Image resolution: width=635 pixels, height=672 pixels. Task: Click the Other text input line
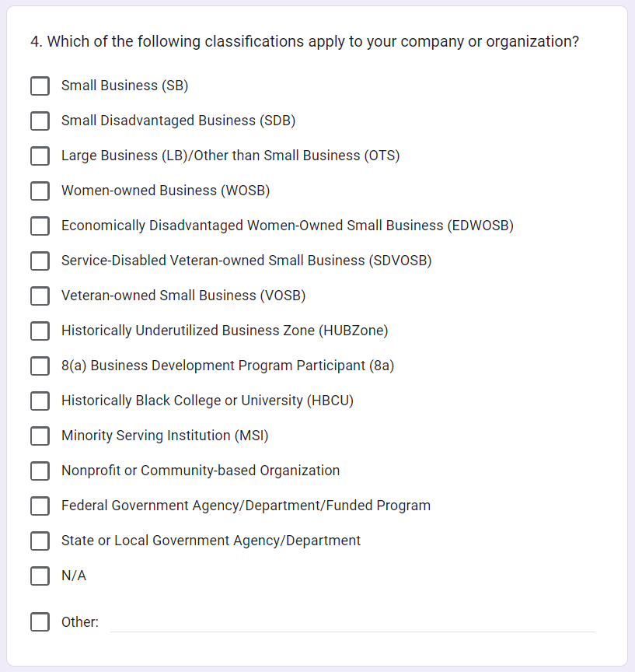[352, 622]
